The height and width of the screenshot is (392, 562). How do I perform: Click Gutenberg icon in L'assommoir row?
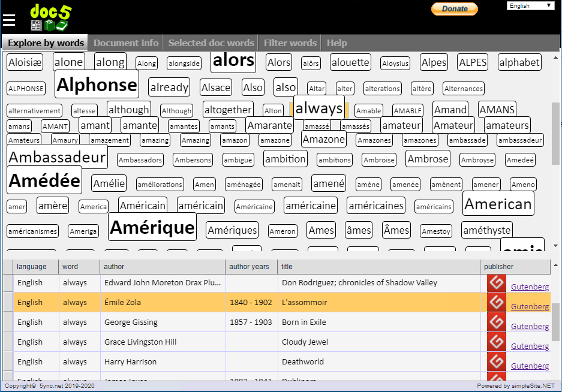(x=497, y=303)
